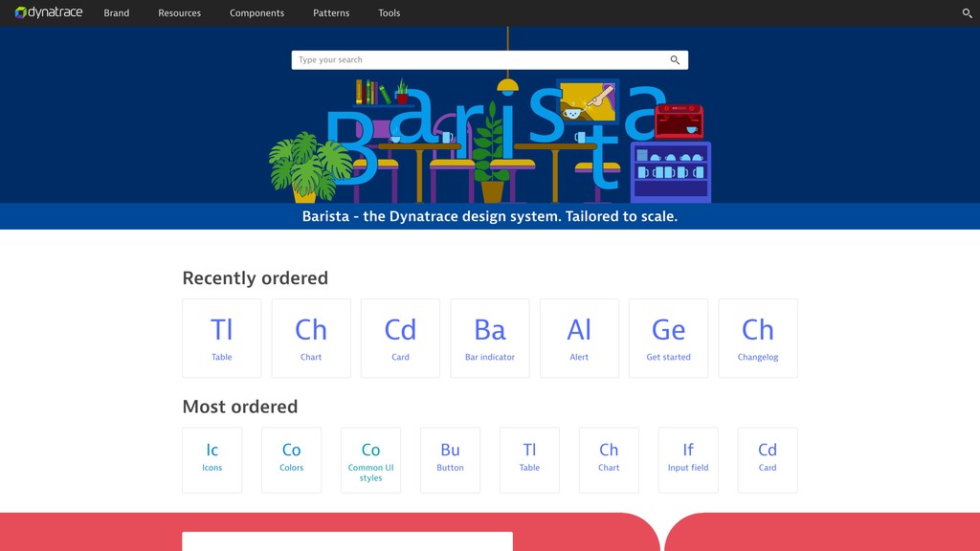The height and width of the screenshot is (551, 980).
Task: Open the Chart tile under Most ordered
Action: [609, 460]
